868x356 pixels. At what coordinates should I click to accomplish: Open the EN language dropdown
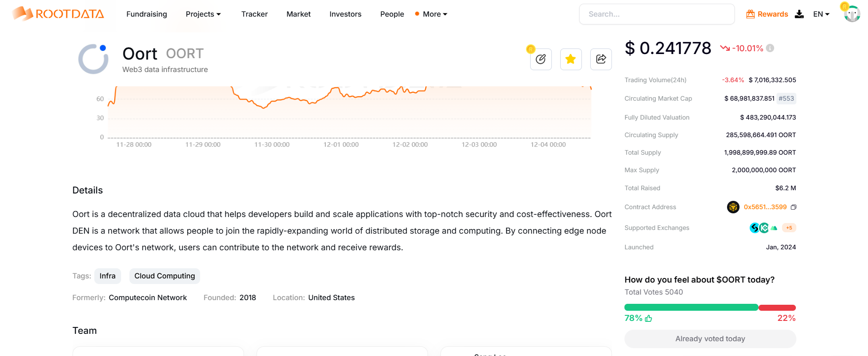pos(821,14)
